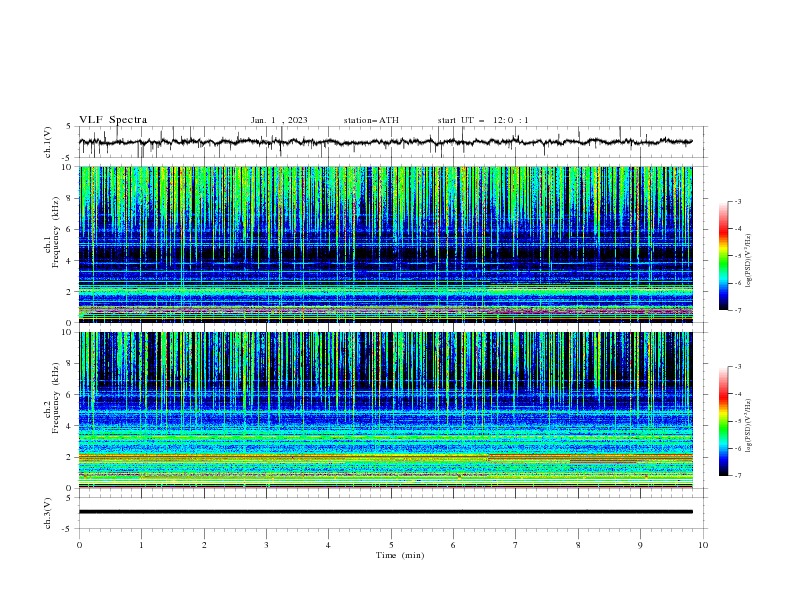The height and width of the screenshot is (612, 792).
Task: Click the 'start UT = 12:0 :1' text
Action: pos(483,120)
